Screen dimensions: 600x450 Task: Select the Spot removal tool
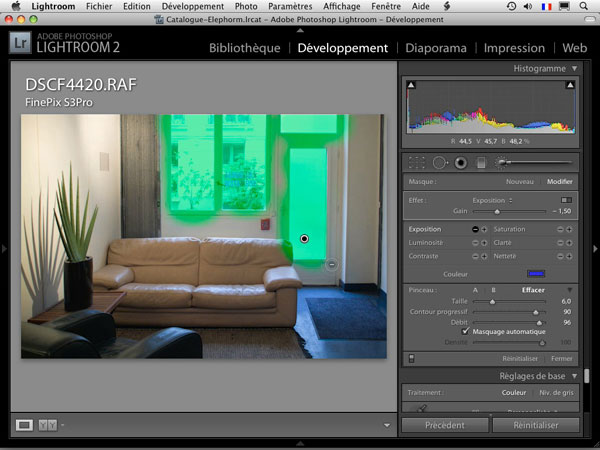[440, 163]
